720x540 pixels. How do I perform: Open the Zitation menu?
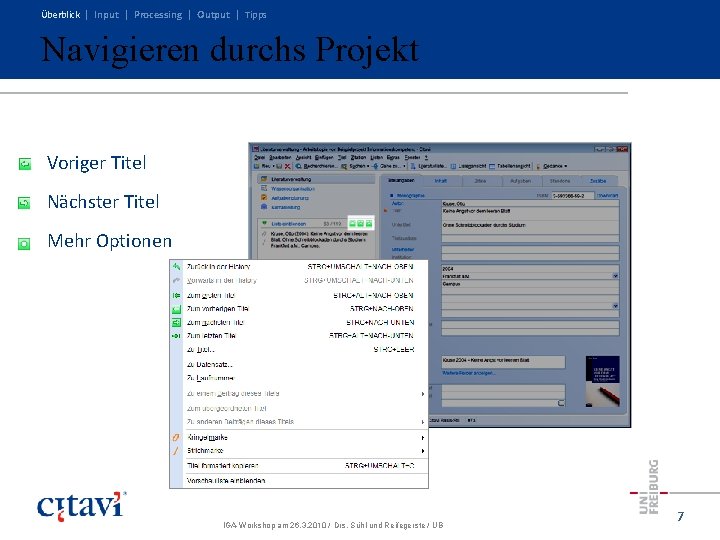[x=358, y=158]
